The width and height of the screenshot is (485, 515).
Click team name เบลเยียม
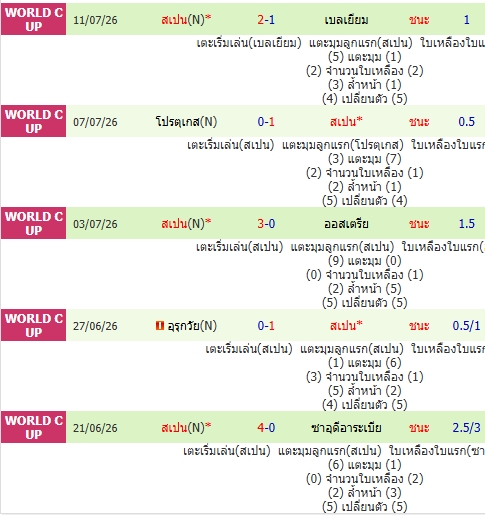346,20
